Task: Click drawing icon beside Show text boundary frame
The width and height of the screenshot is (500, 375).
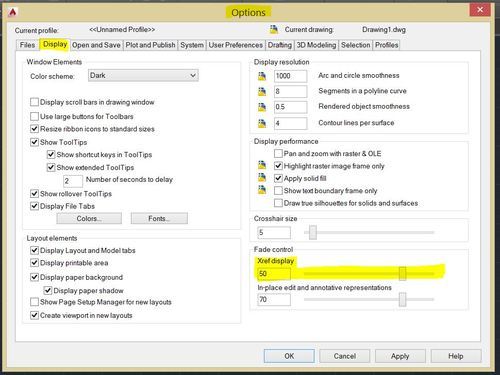Action: (x=262, y=190)
